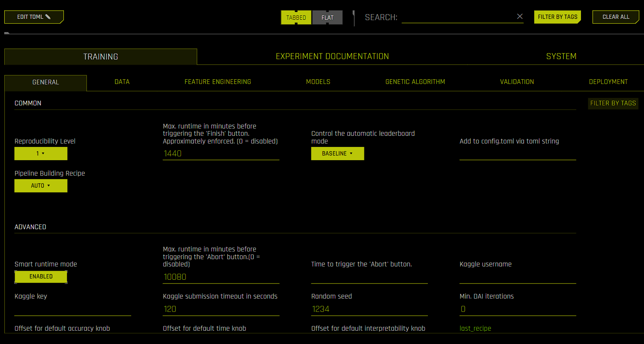This screenshot has width=644, height=344.
Task: Disable Smart runtime mode
Action: (41, 277)
